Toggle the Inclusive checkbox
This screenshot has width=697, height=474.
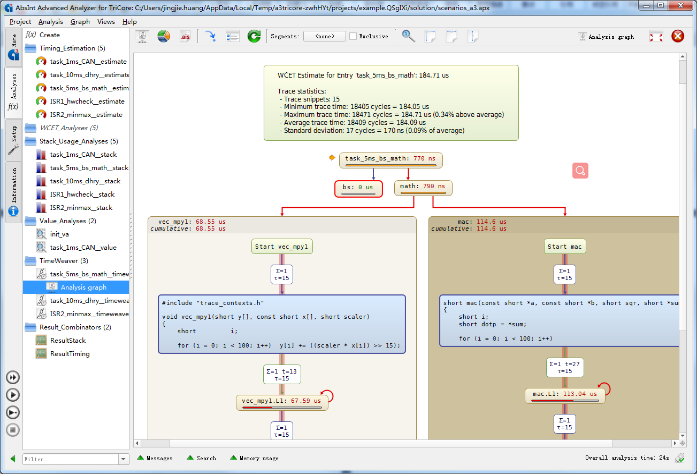pyautogui.click(x=353, y=36)
